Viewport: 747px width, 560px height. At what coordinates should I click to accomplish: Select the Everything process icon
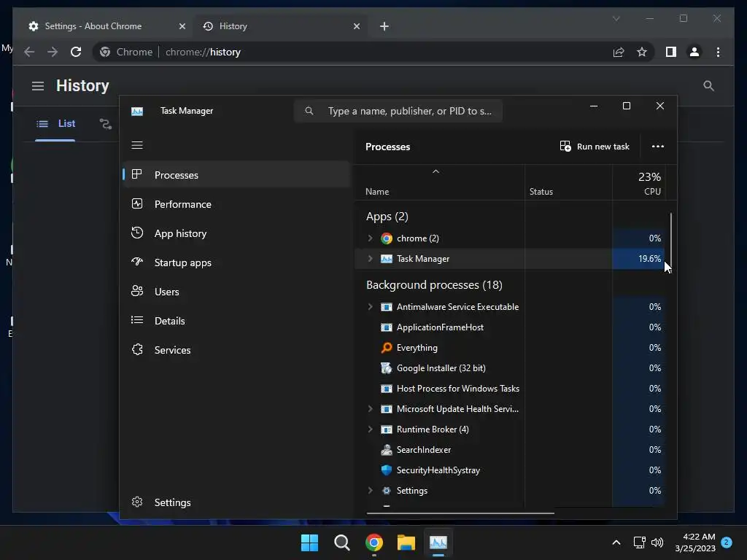[x=387, y=348]
